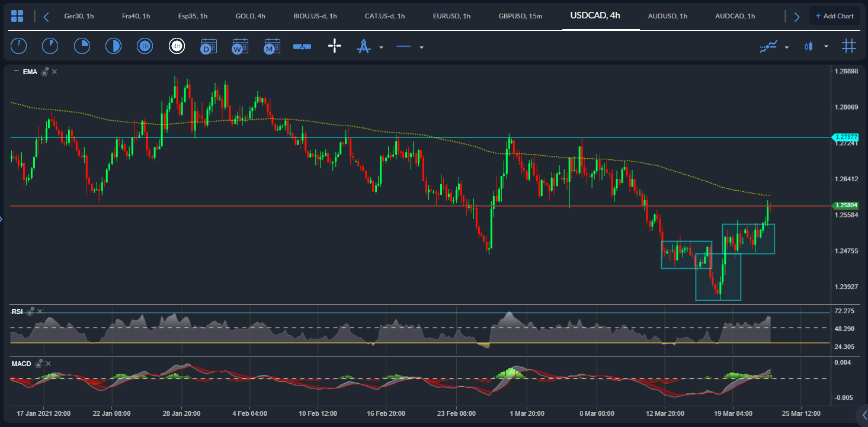Viewport: 868px width, 427px height.
Task: Click the MACD panel label
Action: pos(21,364)
